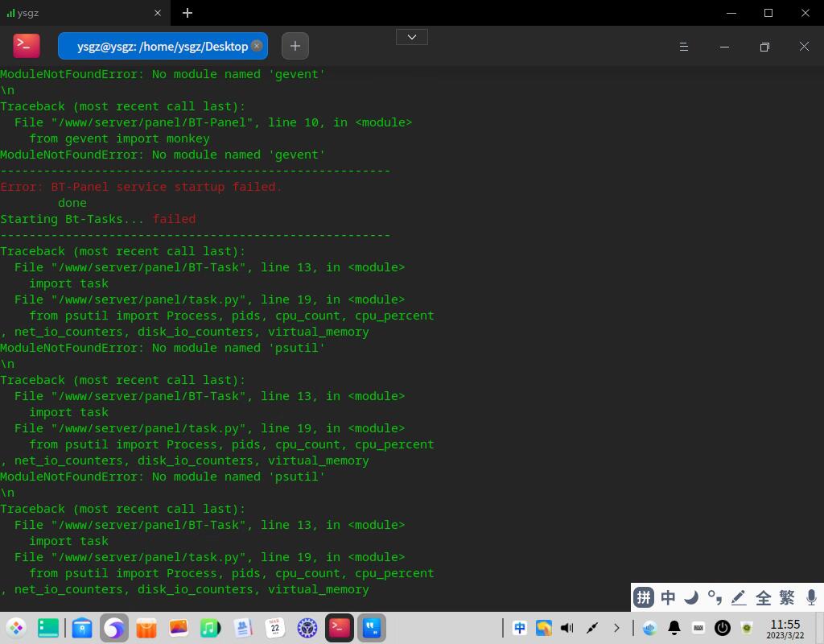The width and height of the screenshot is (824, 644).
Task: Open the Contacts app in the dock
Action: click(x=243, y=628)
